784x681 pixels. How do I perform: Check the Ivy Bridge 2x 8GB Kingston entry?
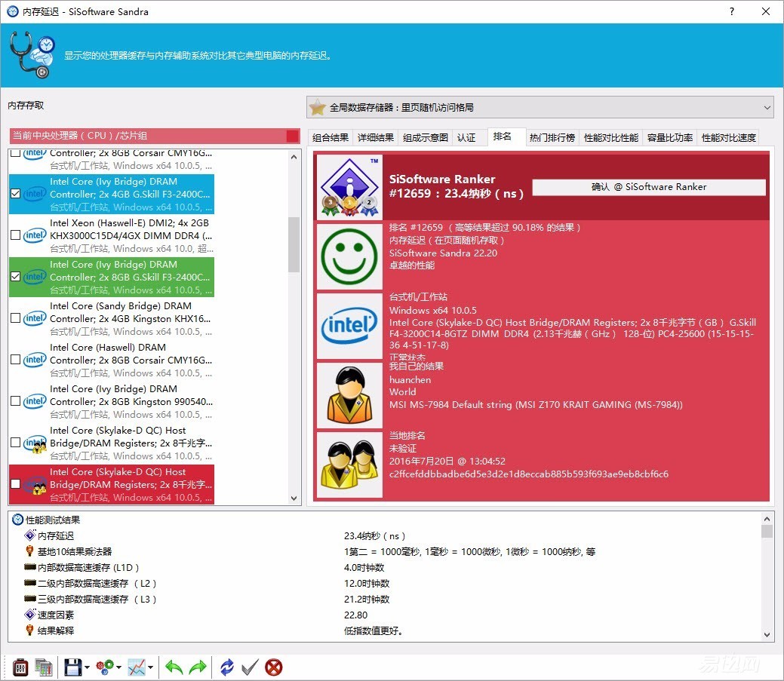(x=16, y=400)
